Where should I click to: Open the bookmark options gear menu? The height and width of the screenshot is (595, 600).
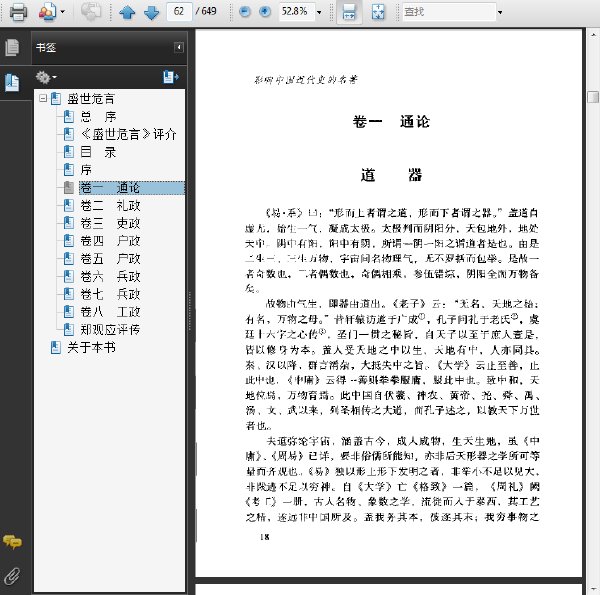tap(46, 77)
